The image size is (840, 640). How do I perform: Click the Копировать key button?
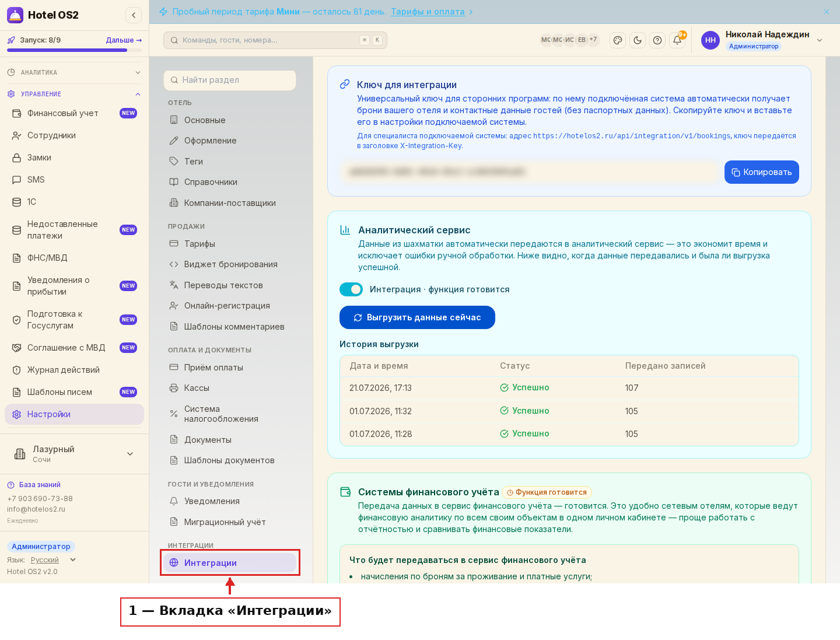(x=762, y=172)
